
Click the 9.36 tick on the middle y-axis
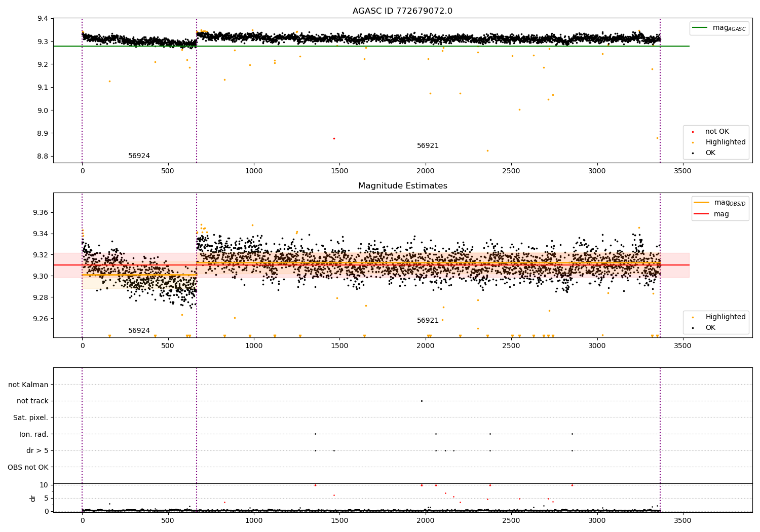pyautogui.click(x=41, y=213)
